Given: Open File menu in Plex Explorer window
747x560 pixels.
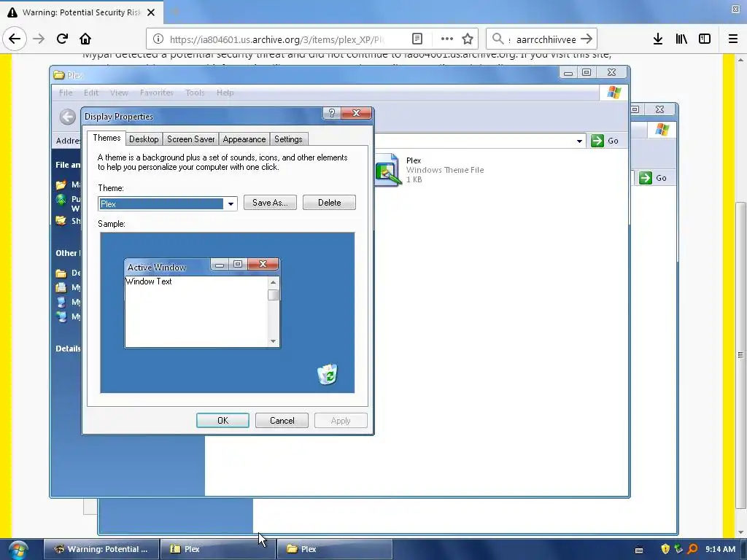Looking at the screenshot, I should (x=66, y=93).
